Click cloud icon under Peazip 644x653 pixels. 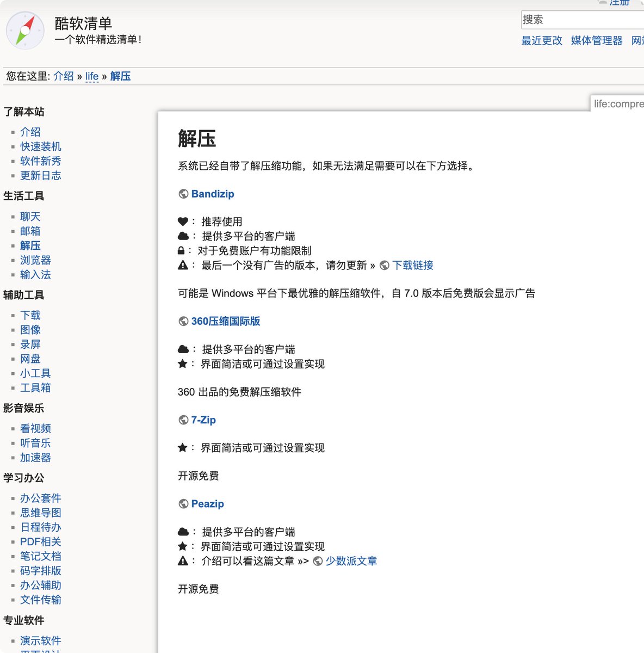pos(183,532)
